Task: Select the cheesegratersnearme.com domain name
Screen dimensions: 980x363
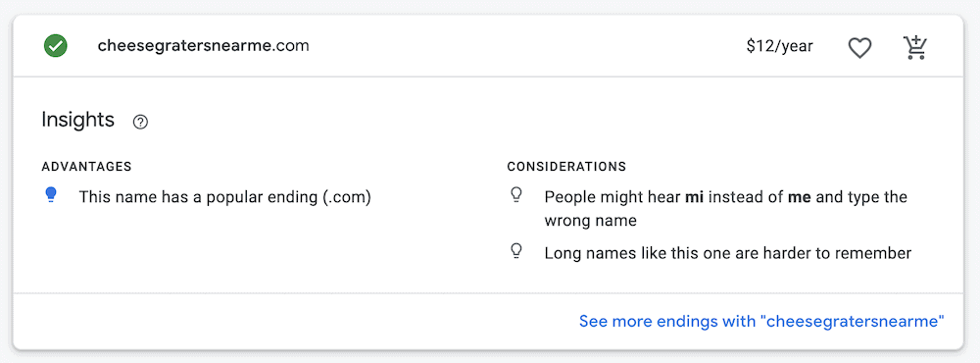Action: coord(203,46)
